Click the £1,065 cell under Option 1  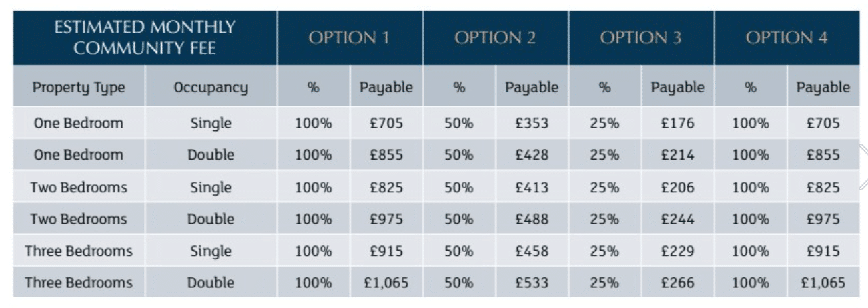tap(386, 283)
